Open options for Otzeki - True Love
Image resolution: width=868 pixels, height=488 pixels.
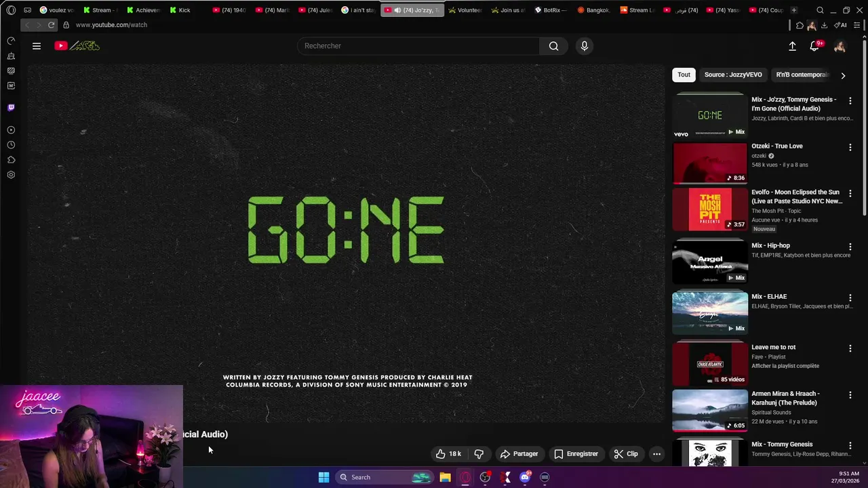(x=850, y=147)
